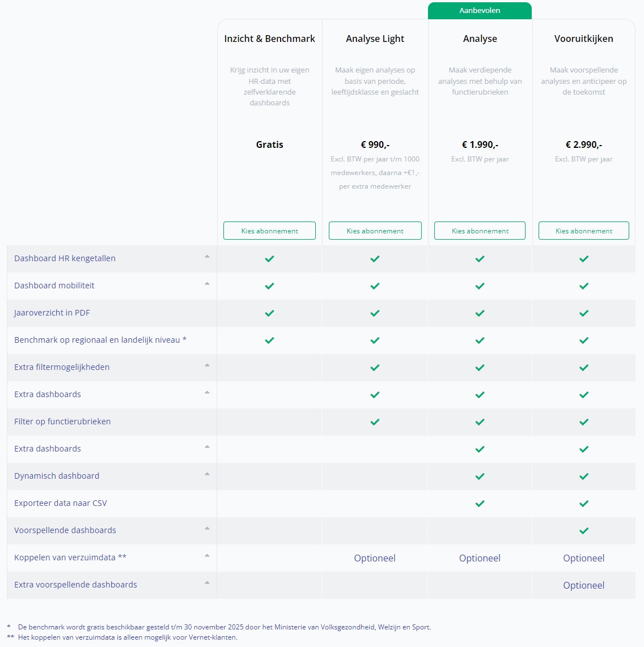Screen dimensions: 644x647
Task: Expand the Dashboard HR kengetallen row arrow
Action: (x=207, y=257)
